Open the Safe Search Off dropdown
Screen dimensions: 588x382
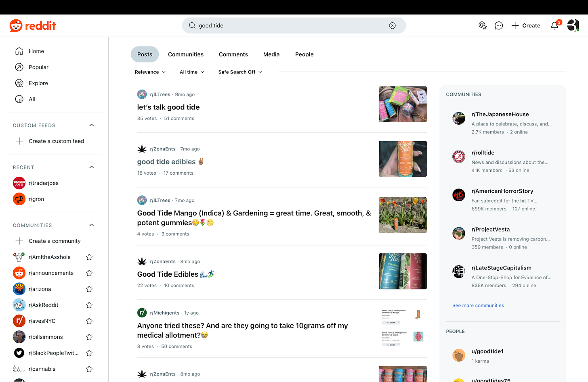[240, 72]
